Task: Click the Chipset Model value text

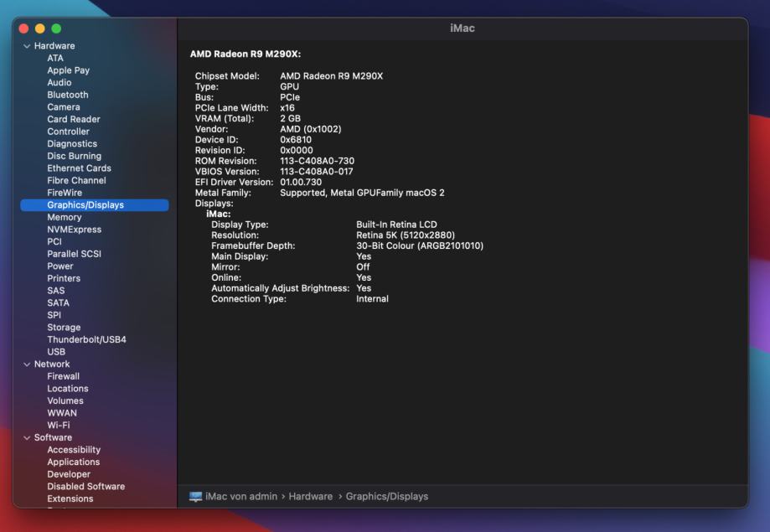Action: [332, 76]
